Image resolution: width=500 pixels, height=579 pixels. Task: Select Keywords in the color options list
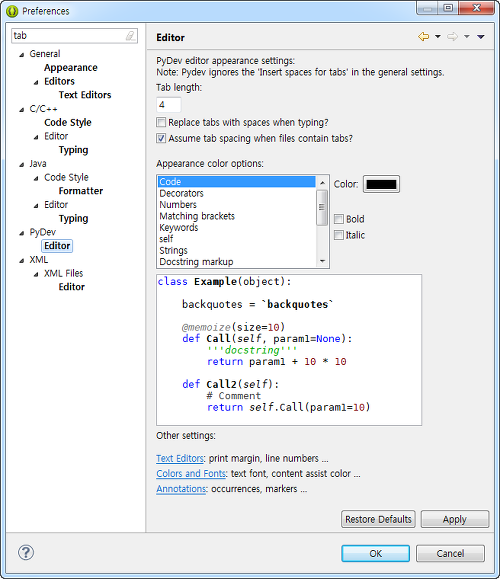(237, 227)
